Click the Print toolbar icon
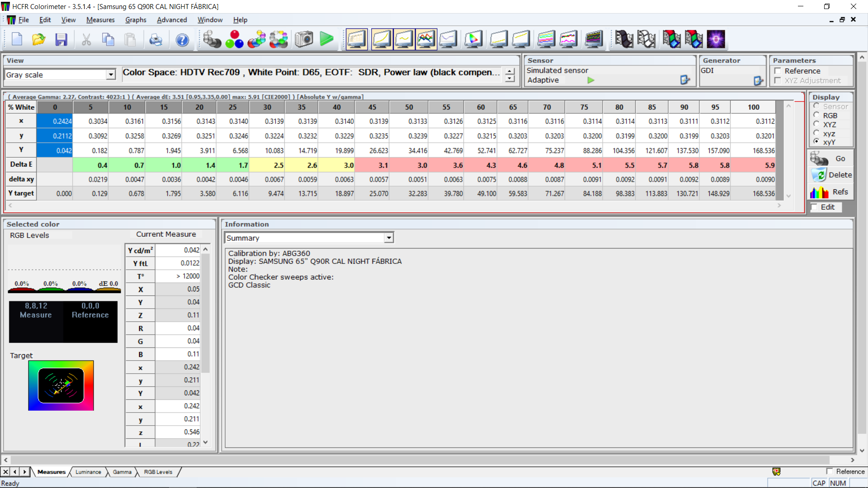 [x=156, y=40]
